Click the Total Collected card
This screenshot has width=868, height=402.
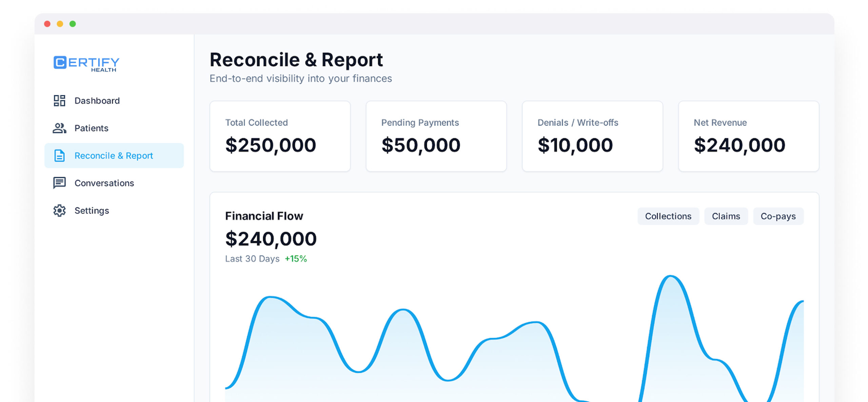tap(280, 136)
